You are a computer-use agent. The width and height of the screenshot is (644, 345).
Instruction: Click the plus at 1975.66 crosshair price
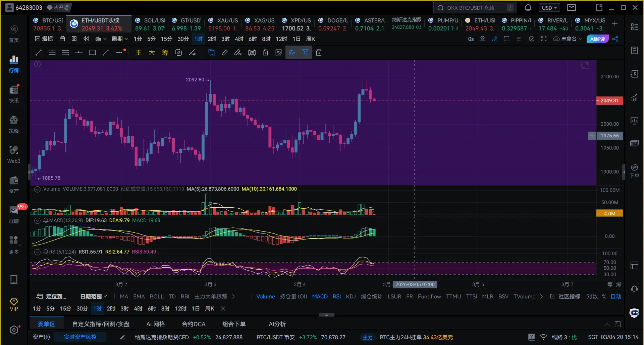[592, 136]
